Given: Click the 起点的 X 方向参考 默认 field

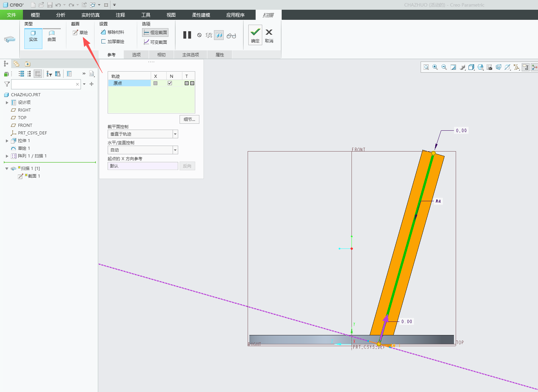Looking at the screenshot, I should [143, 166].
